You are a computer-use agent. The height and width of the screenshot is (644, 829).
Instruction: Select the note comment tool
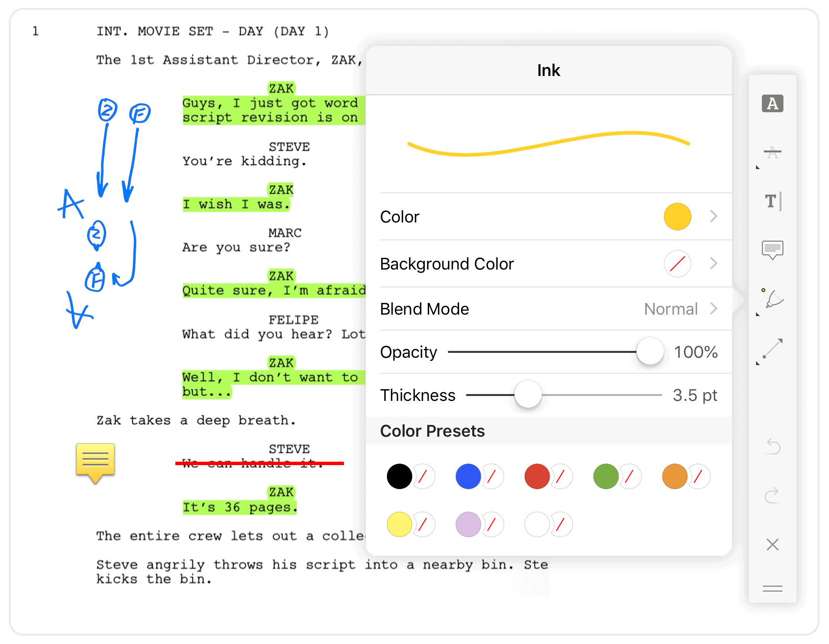[772, 250]
